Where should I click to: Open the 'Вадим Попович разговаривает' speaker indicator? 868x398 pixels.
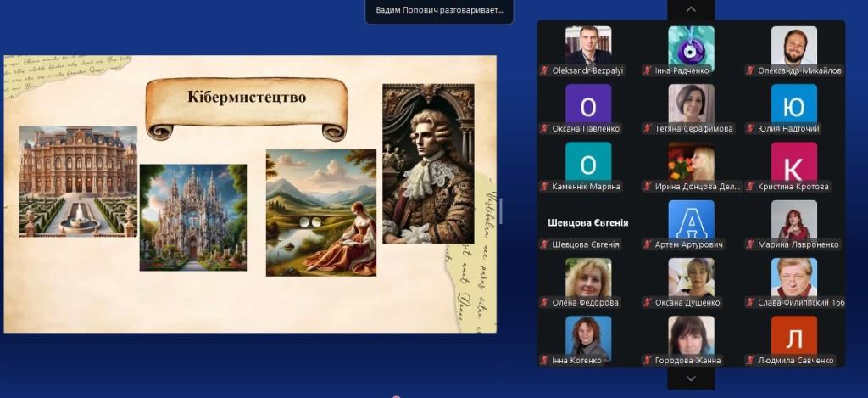point(439,11)
